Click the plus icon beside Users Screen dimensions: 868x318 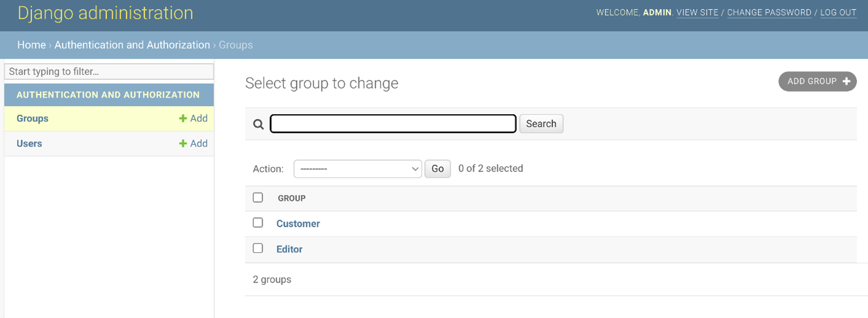[183, 144]
